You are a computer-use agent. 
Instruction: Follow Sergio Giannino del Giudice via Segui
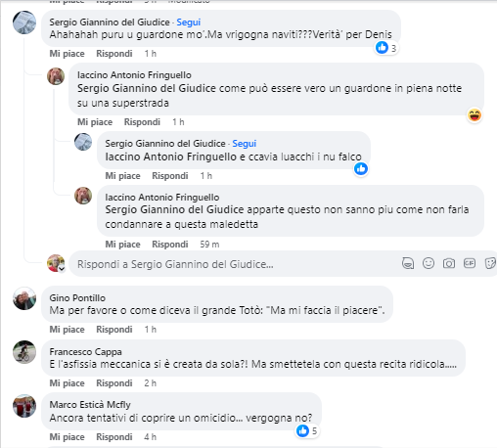[x=189, y=22]
